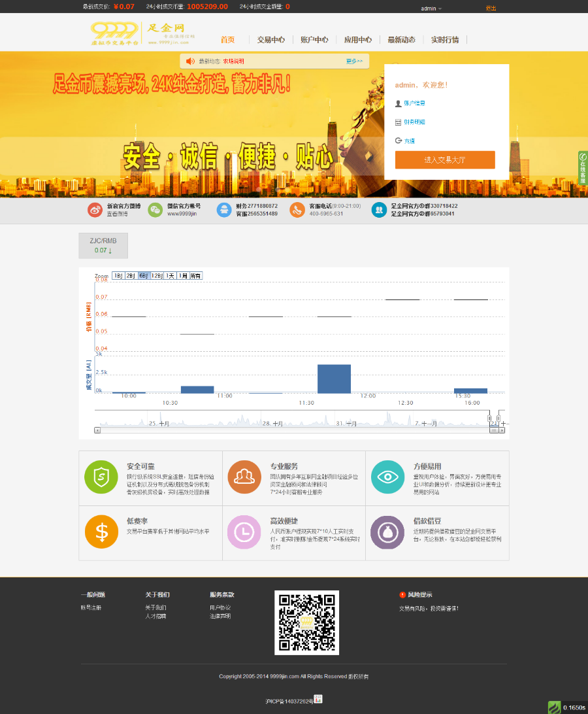
Task: Click the 法律声明 footer link
Action: coord(220,616)
